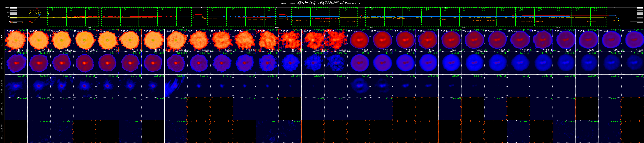Select interval 13 box in the light curve
The width and height of the screenshot is (644, 143).
pyautogui.click(x=301, y=17)
